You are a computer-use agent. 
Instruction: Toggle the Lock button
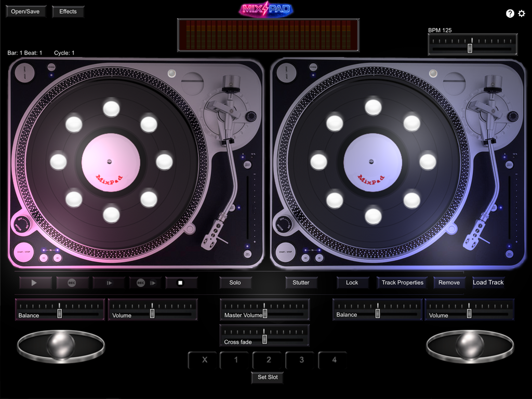(x=352, y=283)
